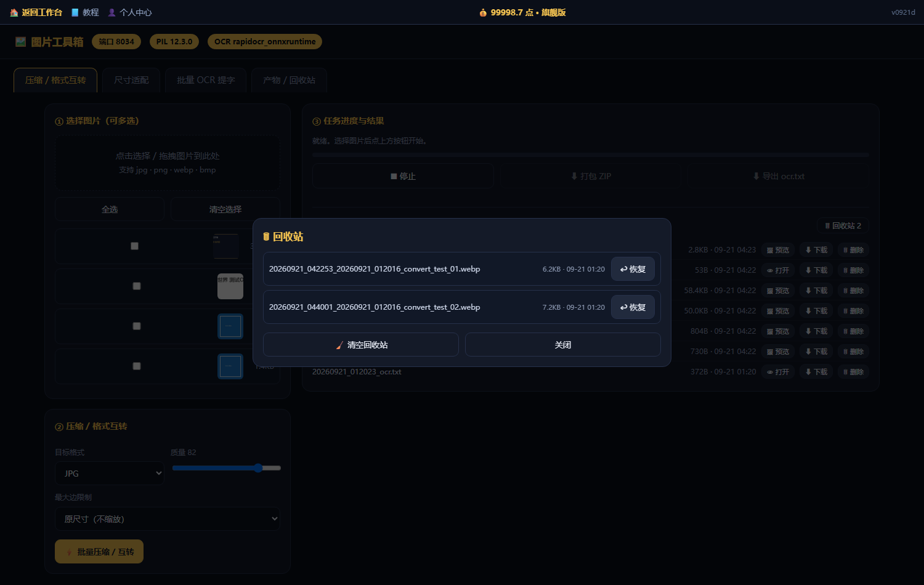Viewport: 924px width, 585px height.
Task: Click the person icon beside 个人中心
Action: pyautogui.click(x=112, y=12)
